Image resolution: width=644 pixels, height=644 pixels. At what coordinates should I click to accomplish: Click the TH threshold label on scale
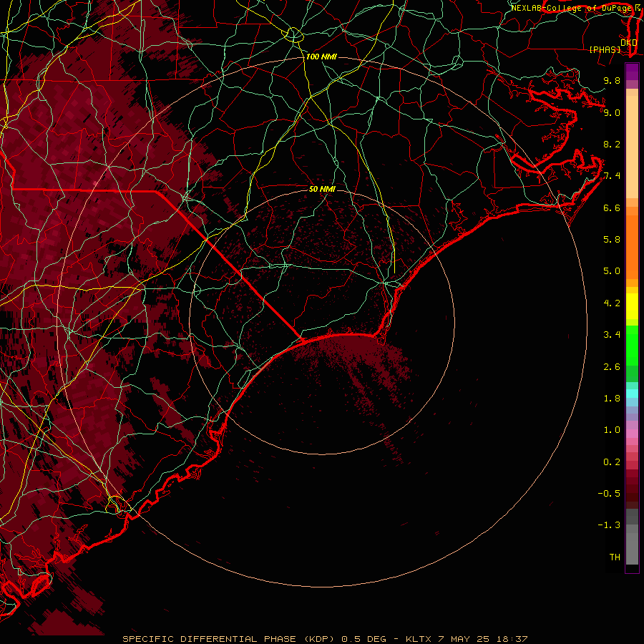coord(615,557)
